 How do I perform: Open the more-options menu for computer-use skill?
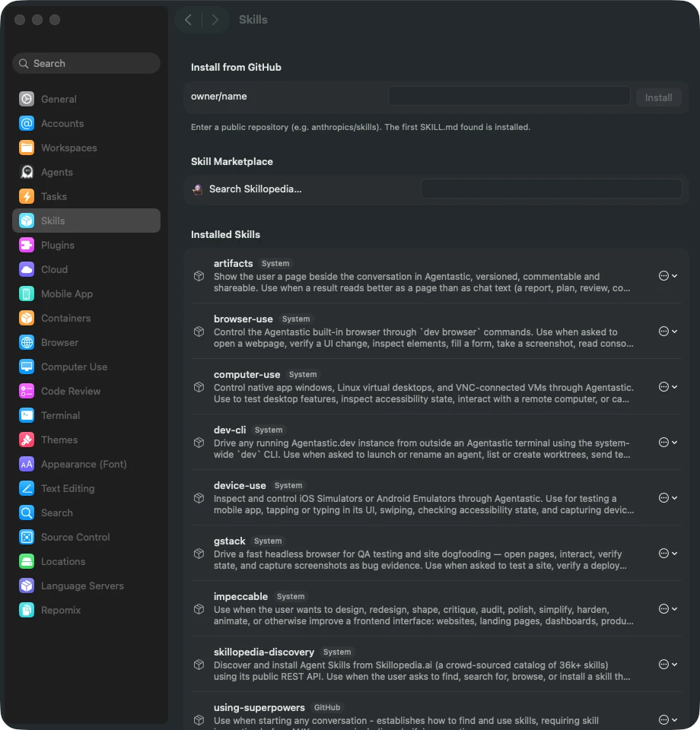(x=668, y=387)
